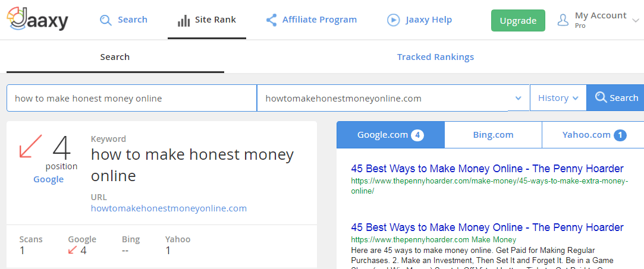Expand the My Account menu chevron
This screenshot has width=644, height=269.
click(636, 21)
